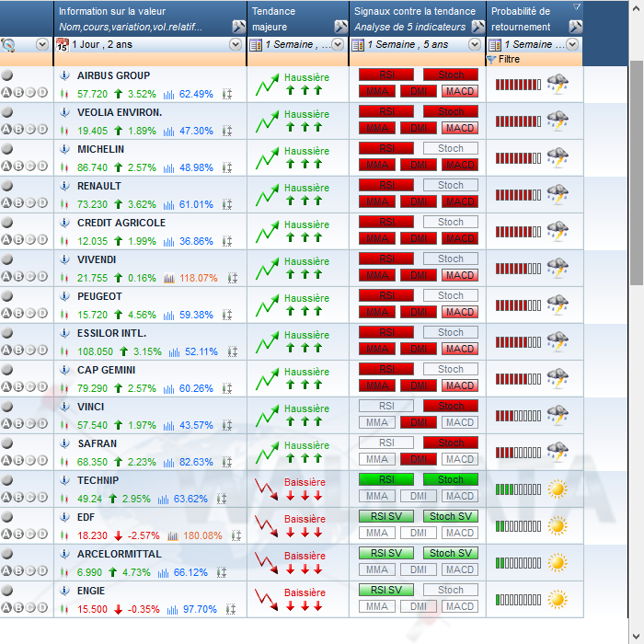Click the magnifier globe icon in first column

pos(7,44)
